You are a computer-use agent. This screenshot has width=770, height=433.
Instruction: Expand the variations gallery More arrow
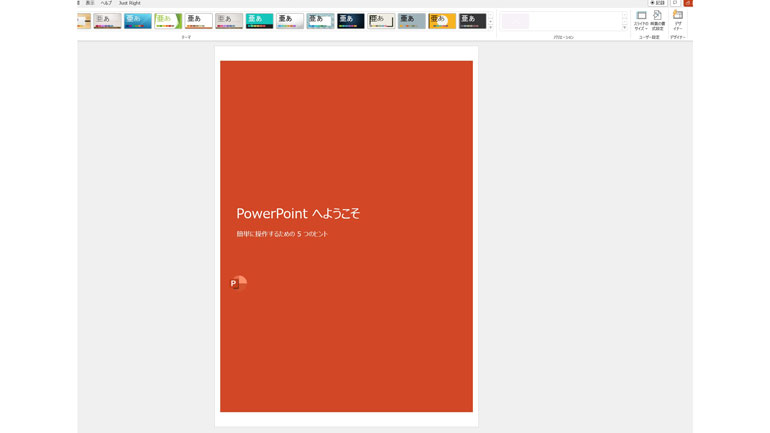point(625,27)
